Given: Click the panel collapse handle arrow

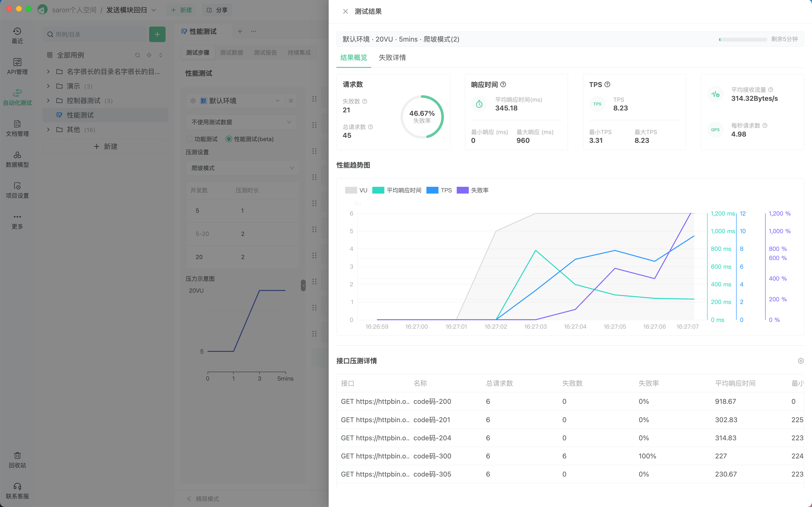Looking at the screenshot, I should tap(303, 285).
